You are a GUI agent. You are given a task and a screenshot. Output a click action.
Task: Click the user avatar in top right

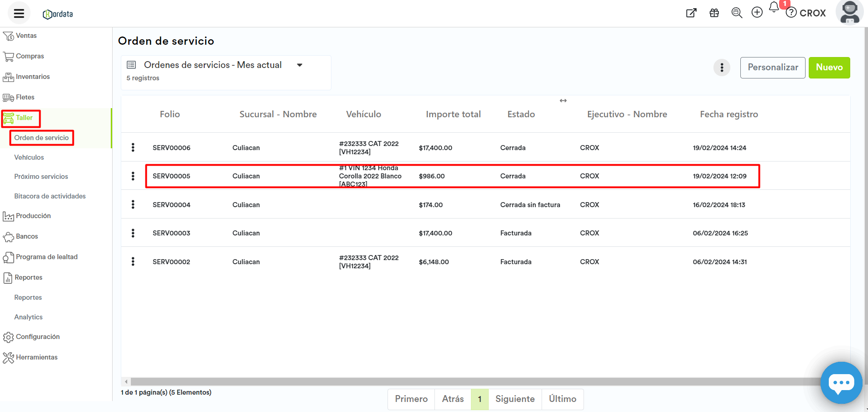tap(849, 12)
